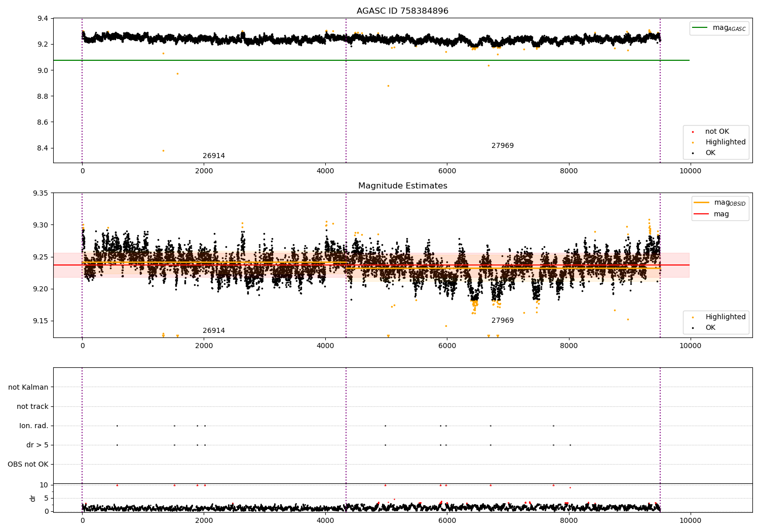
Task: Click y-axis tick "9.0" in top plot
Action: coord(43,70)
